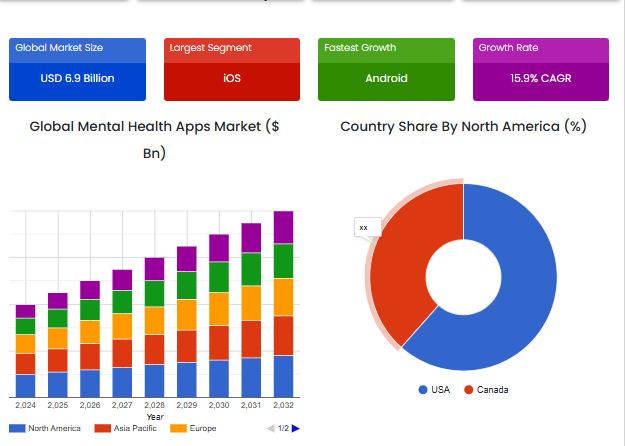Open the Global Market Size card
Image resolution: width=625 pixels, height=446 pixels.
77,69
